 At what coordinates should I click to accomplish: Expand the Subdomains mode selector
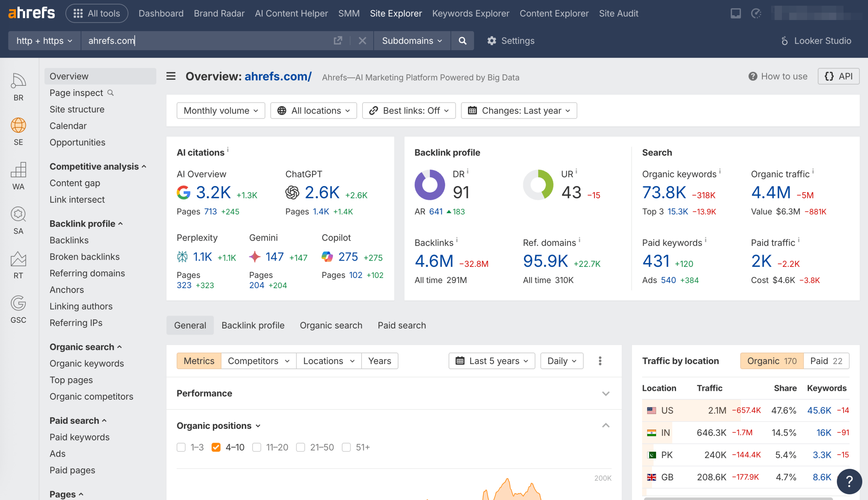coord(411,41)
